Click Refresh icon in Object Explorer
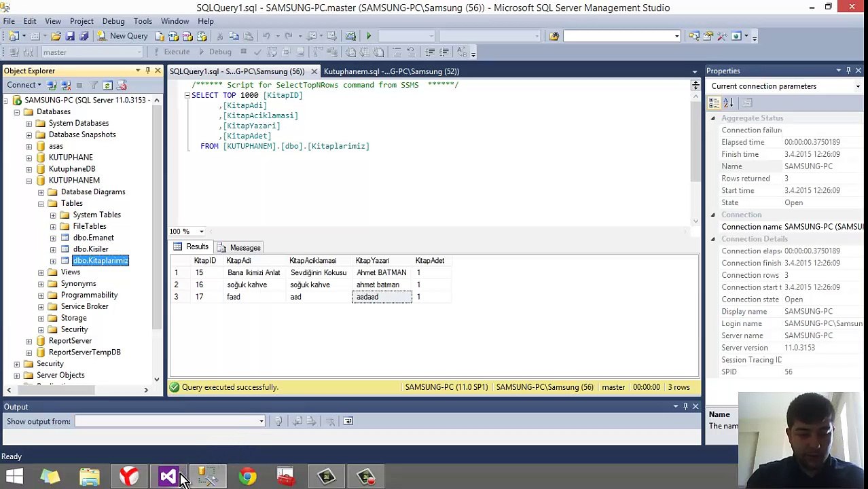The width and height of the screenshot is (868, 489). [107, 85]
